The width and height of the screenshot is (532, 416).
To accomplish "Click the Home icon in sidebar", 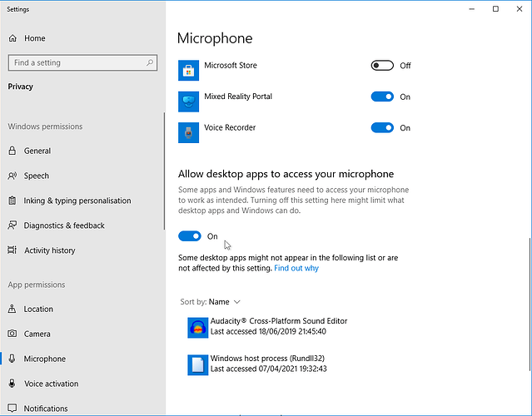I will coord(12,38).
